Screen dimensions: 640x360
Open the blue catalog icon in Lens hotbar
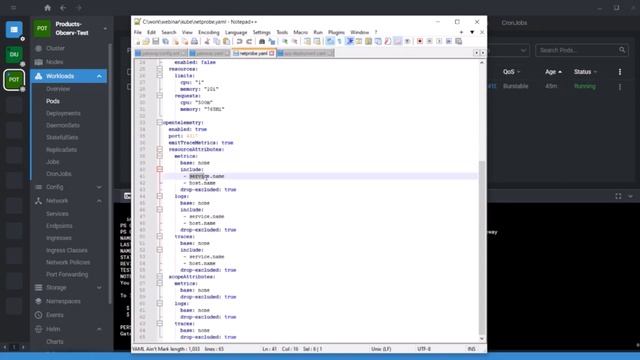pos(14,30)
